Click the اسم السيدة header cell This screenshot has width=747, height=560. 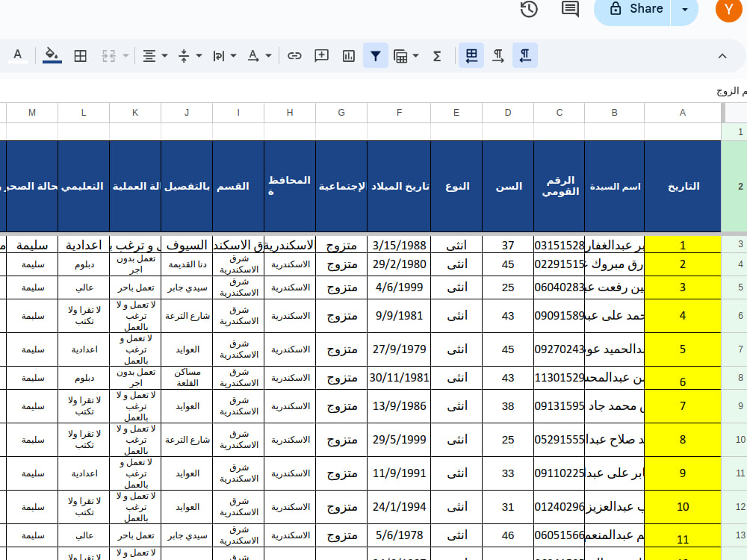(x=614, y=186)
